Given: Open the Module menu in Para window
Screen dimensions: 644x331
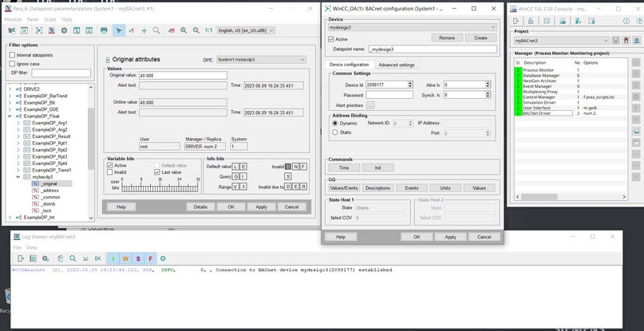Looking at the screenshot, I should tap(13, 19).
